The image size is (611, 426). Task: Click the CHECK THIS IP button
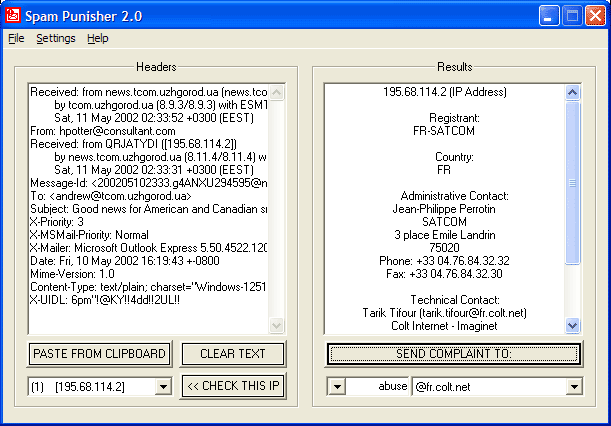point(233,386)
